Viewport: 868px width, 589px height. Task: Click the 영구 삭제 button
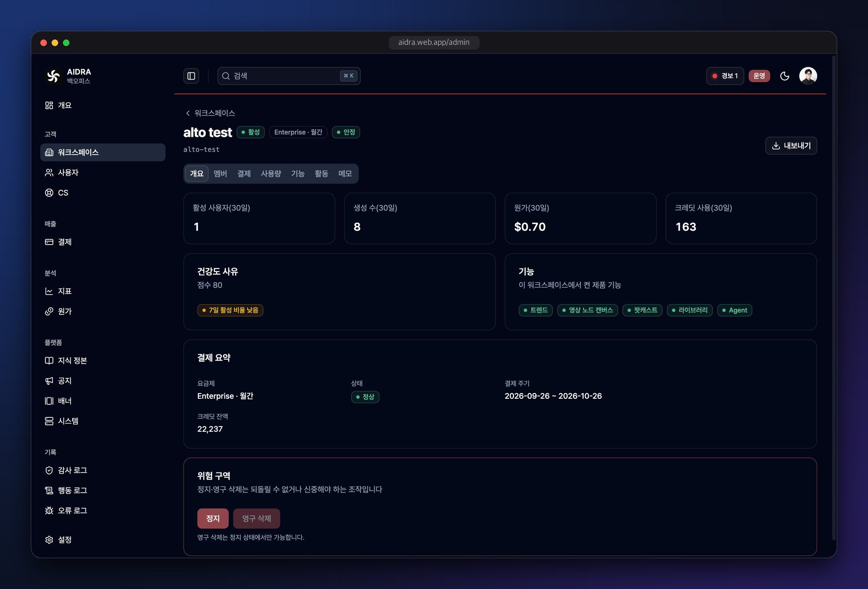[x=256, y=519]
